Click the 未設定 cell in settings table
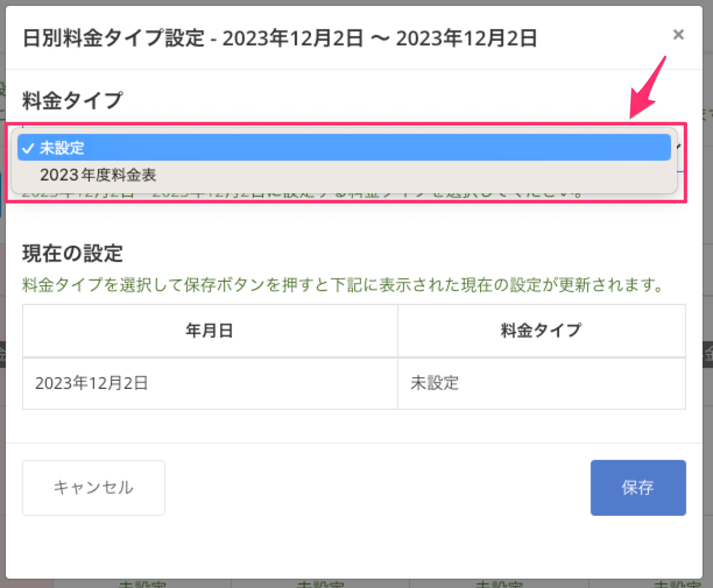This screenshot has height=588, width=713. [435, 383]
